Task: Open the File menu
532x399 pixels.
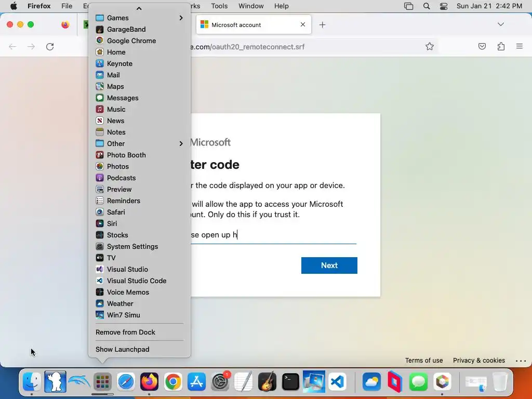Action: tap(67, 6)
